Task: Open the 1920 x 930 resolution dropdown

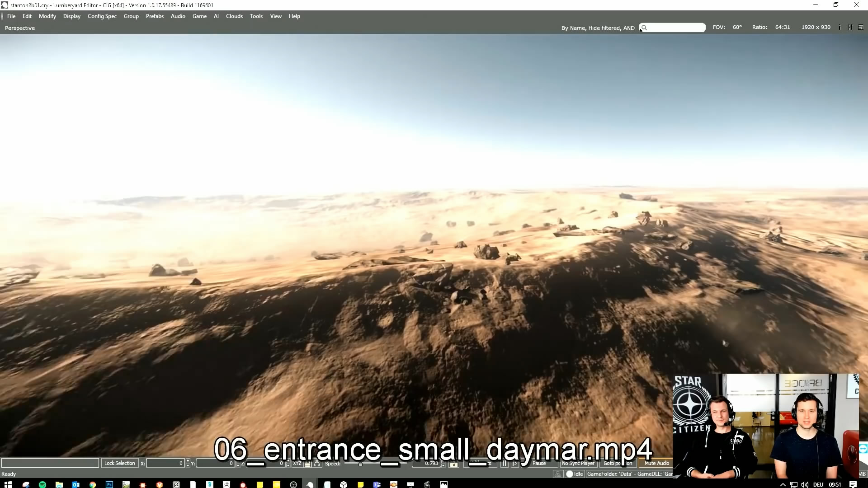Action: [816, 27]
